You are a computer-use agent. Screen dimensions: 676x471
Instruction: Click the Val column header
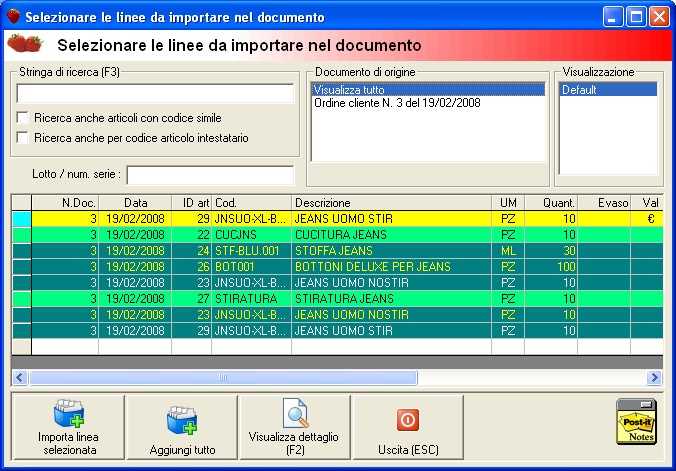point(647,203)
